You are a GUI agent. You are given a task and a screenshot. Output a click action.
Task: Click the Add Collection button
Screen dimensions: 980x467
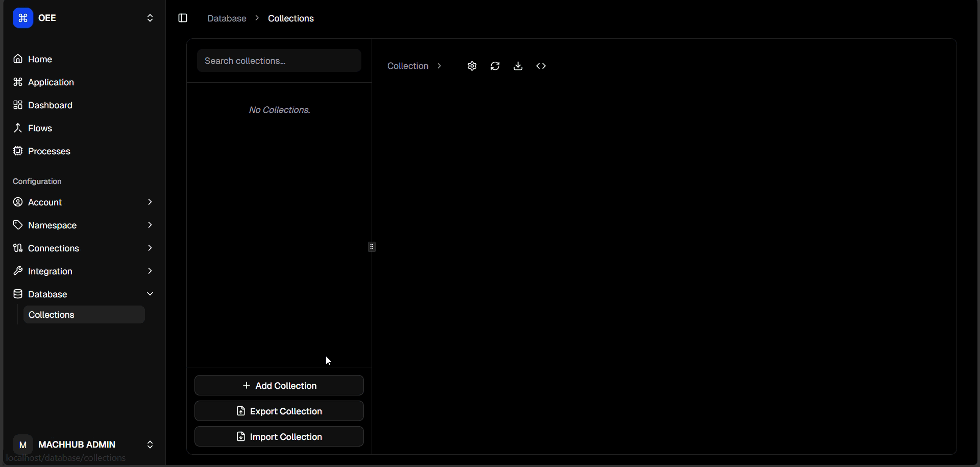[279, 386]
